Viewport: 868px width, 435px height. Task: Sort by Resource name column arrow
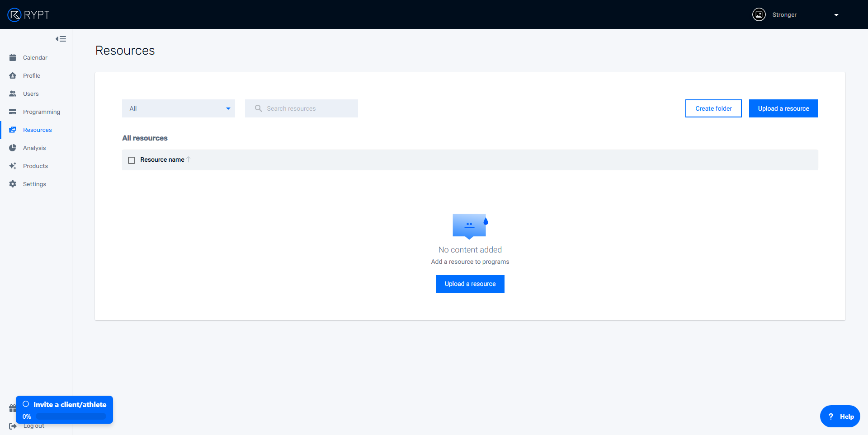click(x=189, y=159)
